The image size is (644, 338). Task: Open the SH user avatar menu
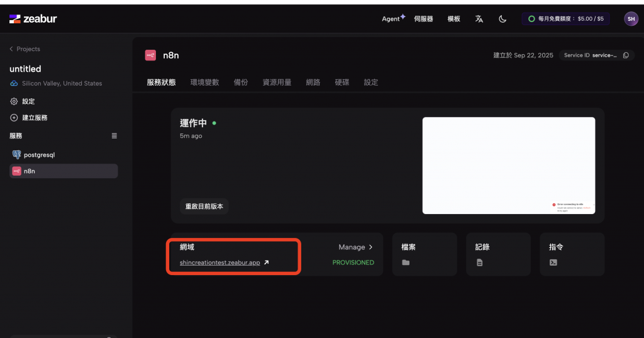tap(631, 18)
